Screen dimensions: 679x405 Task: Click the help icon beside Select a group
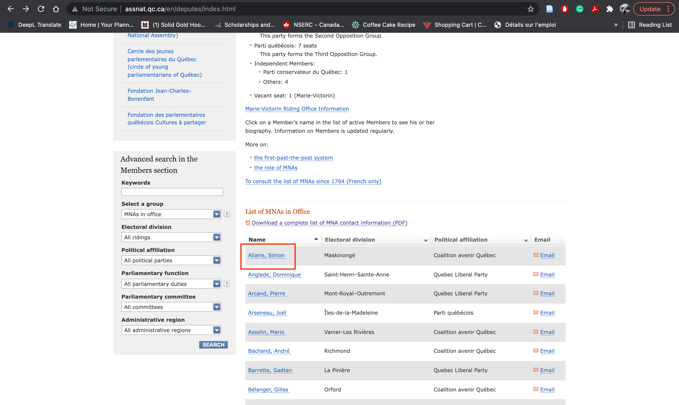tap(227, 214)
